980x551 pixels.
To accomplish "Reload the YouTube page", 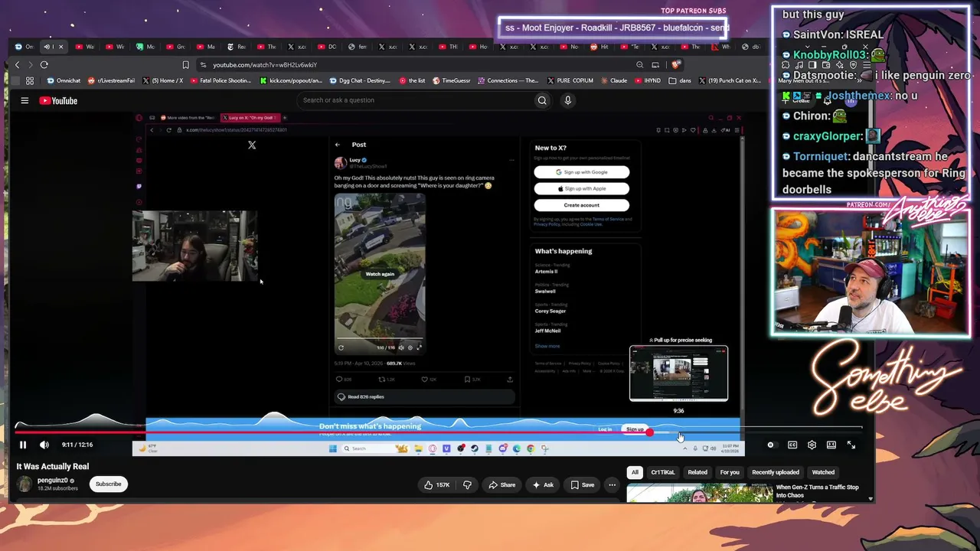I will click(x=44, y=65).
